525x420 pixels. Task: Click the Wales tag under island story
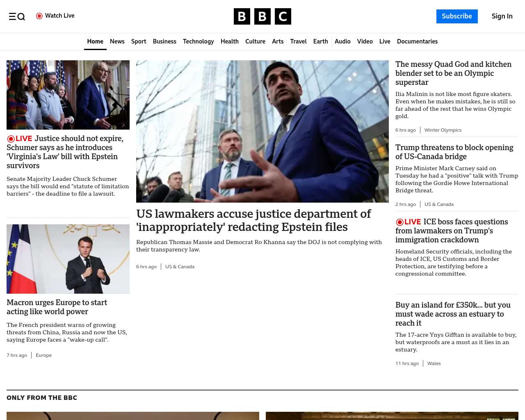(434, 363)
